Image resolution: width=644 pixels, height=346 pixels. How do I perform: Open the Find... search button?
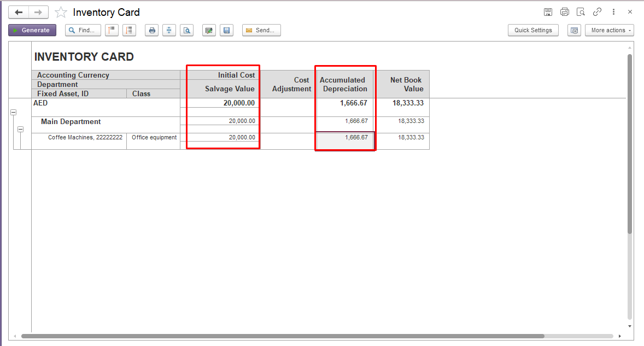[83, 30]
